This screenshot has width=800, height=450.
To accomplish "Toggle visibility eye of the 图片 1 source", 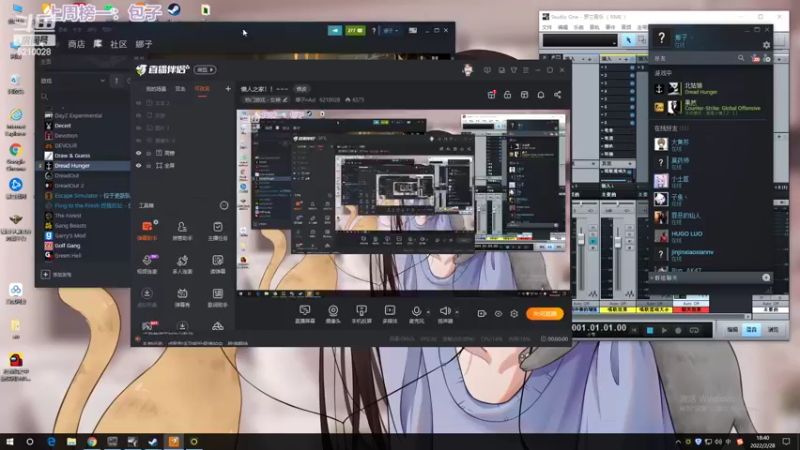I will click(x=138, y=128).
